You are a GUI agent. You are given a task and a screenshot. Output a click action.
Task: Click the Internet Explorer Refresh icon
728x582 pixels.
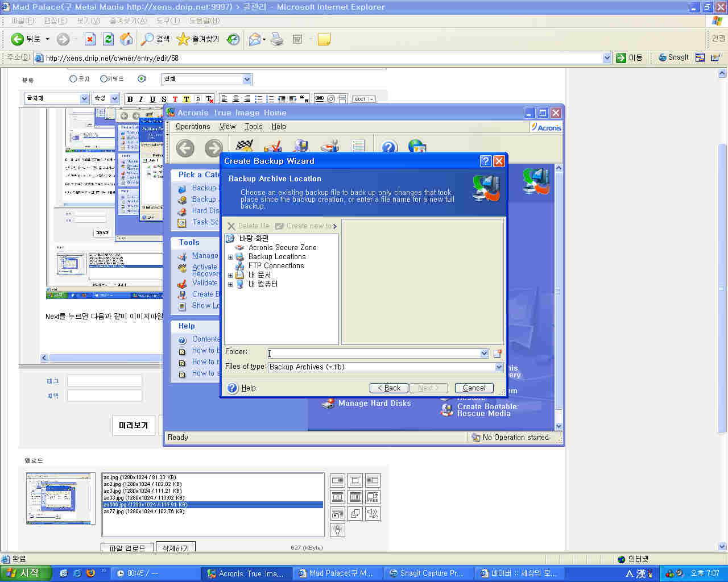108,39
